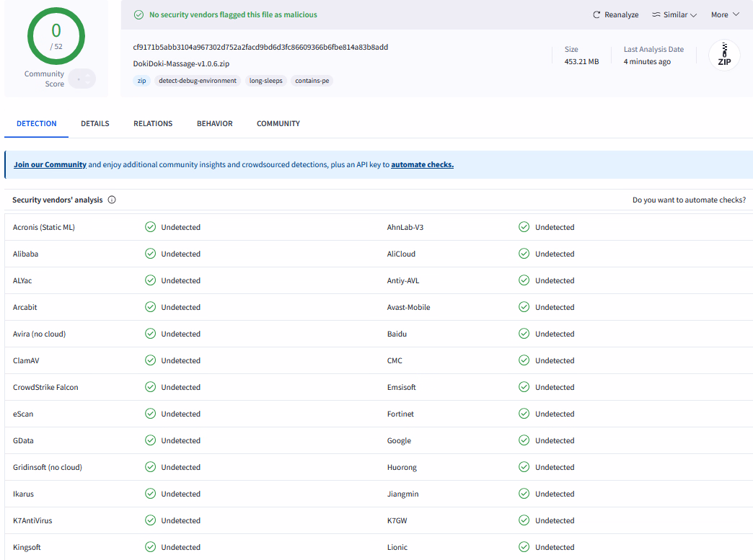Click the 0 / 52 detection score circle
Screen dimensions: 753x560
coord(56,36)
